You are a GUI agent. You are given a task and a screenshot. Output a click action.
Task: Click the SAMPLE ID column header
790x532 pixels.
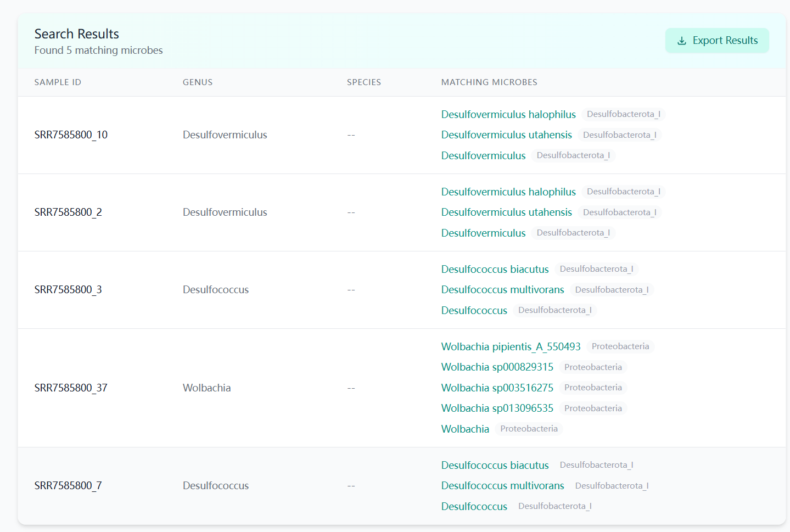click(58, 82)
